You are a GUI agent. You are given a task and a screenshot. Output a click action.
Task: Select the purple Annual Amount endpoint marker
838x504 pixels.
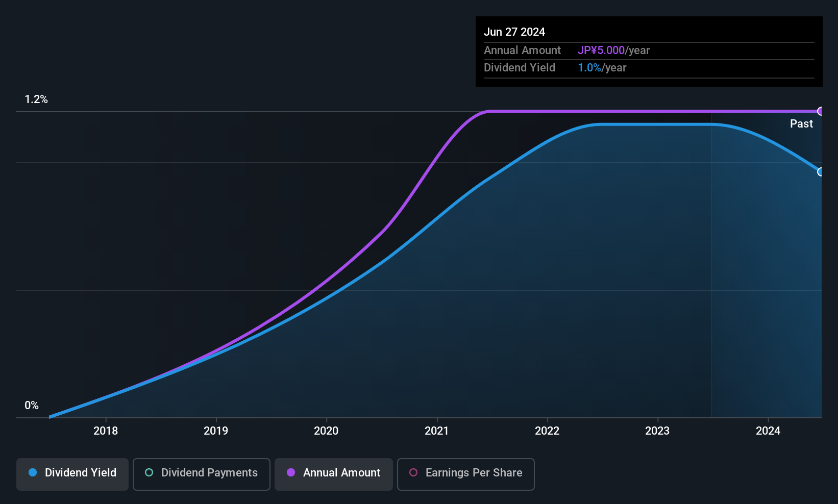pyautogui.click(x=821, y=111)
